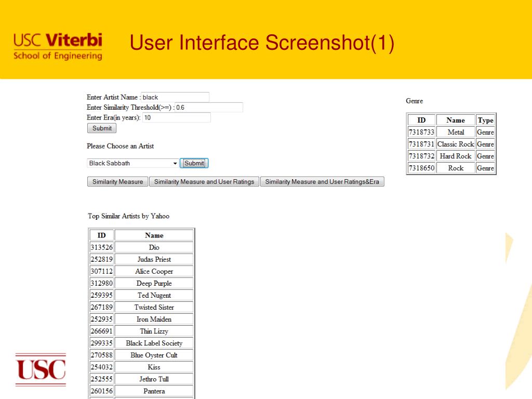Click Submit button below the Era field
Viewport: 532px width, 399px height.
[x=102, y=128]
